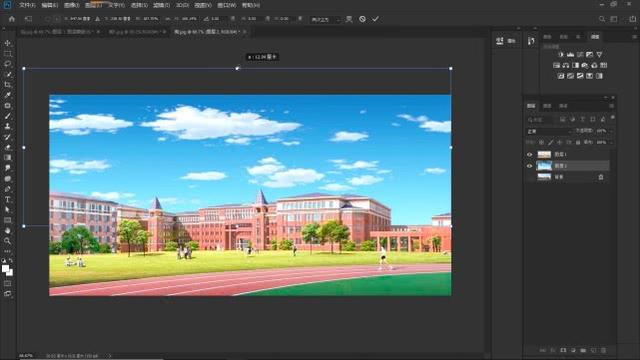
Task: Switch to warp mode icon in options bar
Action: tap(349, 19)
